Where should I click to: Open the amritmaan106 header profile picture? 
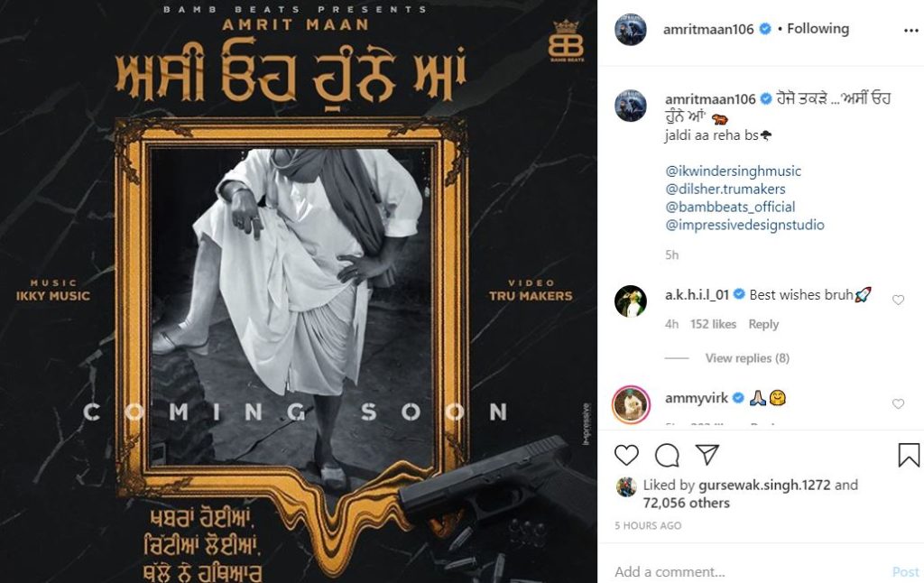click(631, 30)
